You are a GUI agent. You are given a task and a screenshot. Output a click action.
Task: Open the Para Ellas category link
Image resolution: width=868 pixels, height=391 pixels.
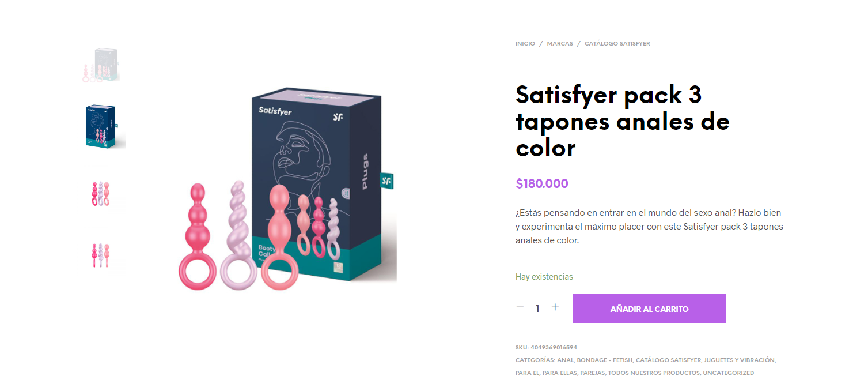[559, 373]
